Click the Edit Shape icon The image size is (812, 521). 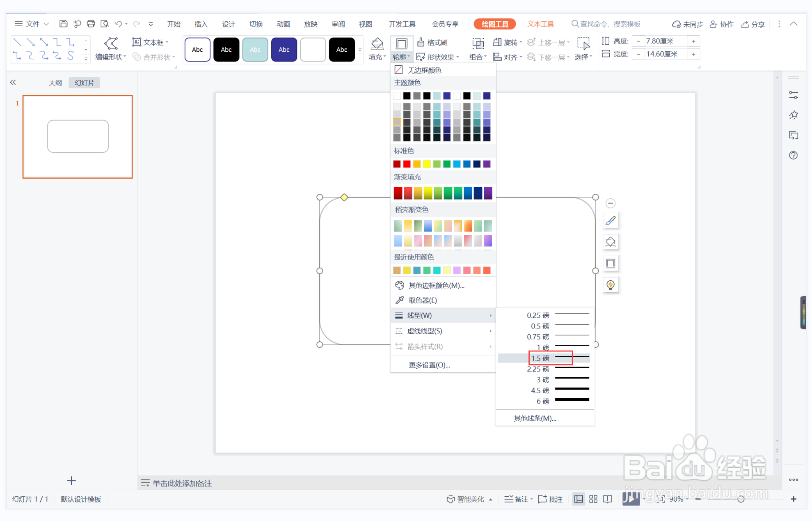coord(110,44)
